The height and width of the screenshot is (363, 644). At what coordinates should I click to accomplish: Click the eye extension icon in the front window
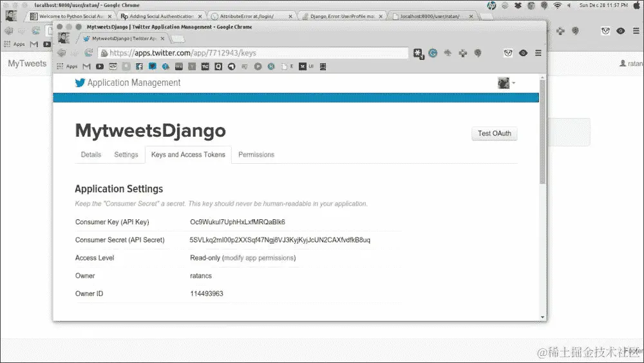pos(523,53)
